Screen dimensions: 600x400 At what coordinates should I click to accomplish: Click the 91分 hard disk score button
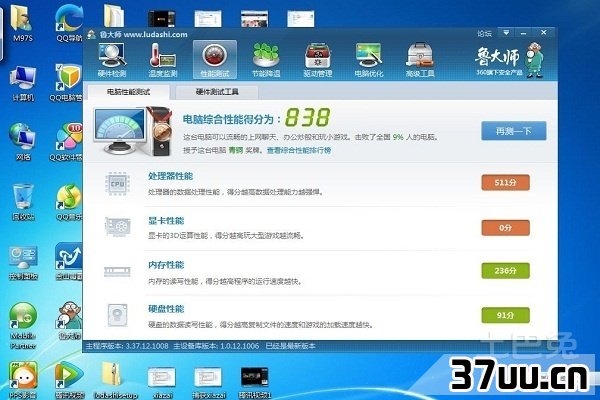pos(505,315)
